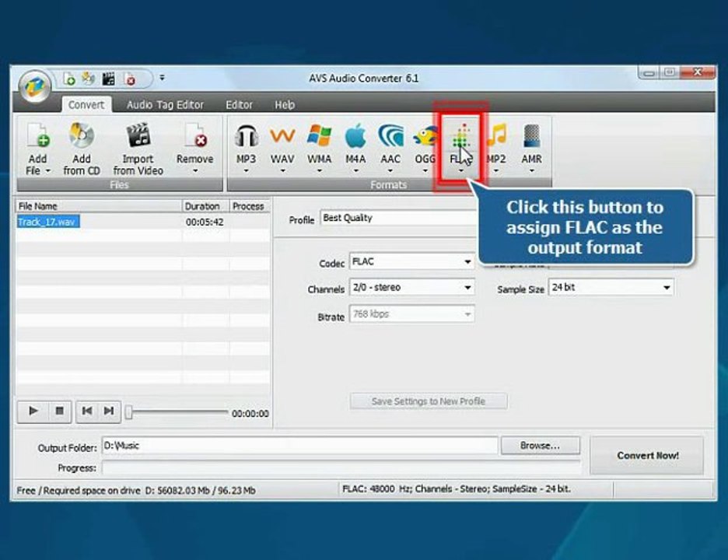Click the Previous track button
Screen dimensions: 728x560
pyautogui.click(x=87, y=411)
